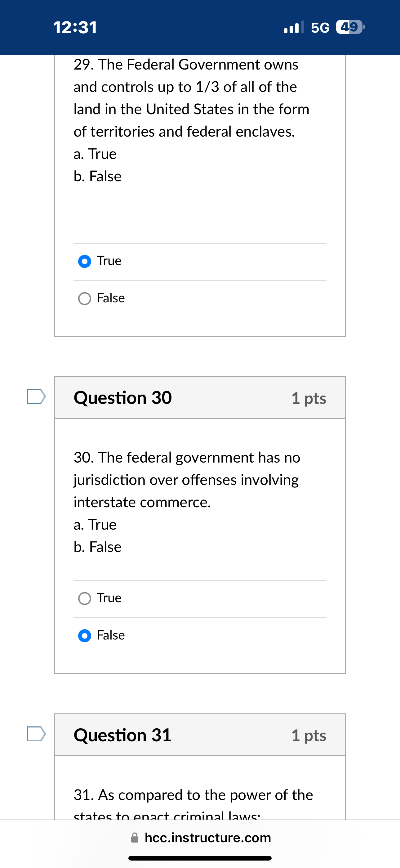Tap the home indicator bar at bottom
400x868 pixels.
(x=200, y=857)
